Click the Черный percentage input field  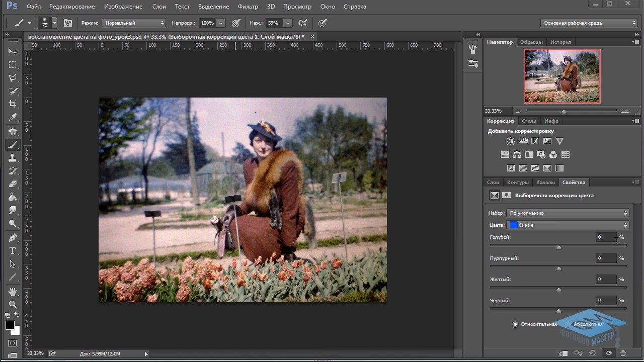tap(606, 300)
